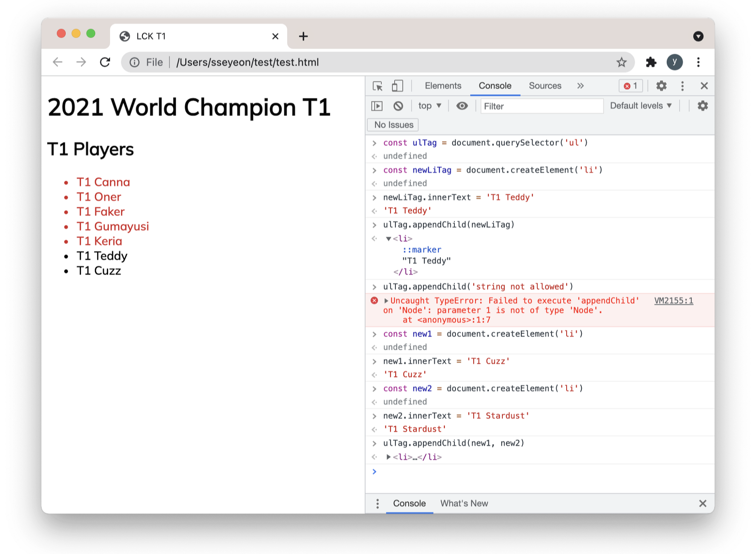Switch to the Elements tab
The width and height of the screenshot is (756, 554).
click(443, 86)
